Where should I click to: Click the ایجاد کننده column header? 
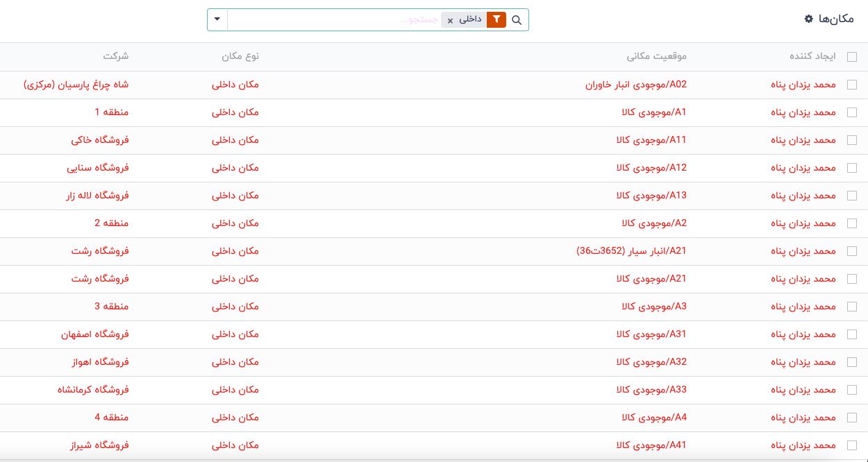coord(812,56)
